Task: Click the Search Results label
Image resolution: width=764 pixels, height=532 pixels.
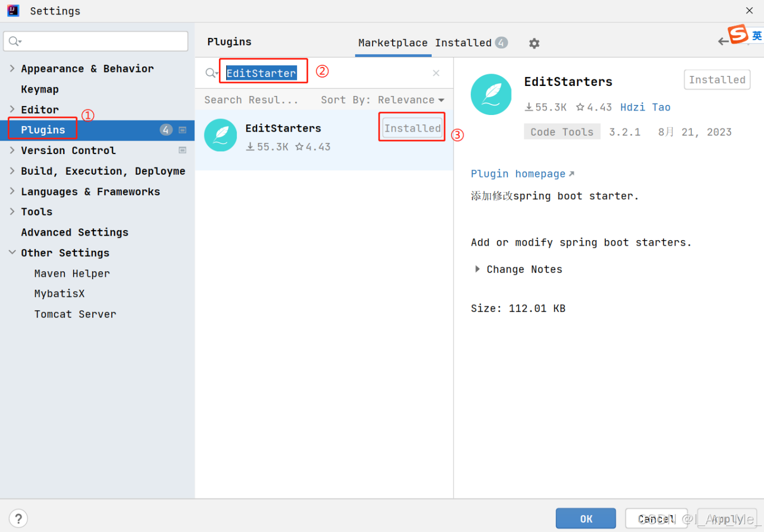Action: click(251, 100)
